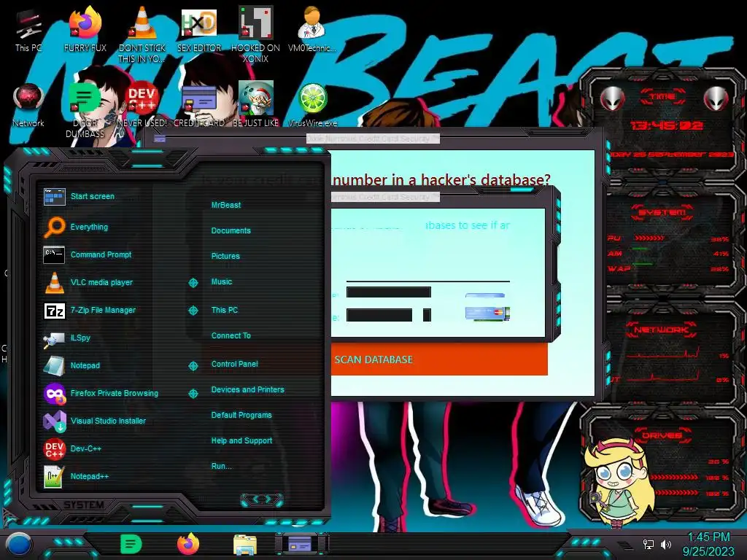The height and width of the screenshot is (560, 747).
Task: Click the TIME gadget clock display
Action: click(x=666, y=125)
